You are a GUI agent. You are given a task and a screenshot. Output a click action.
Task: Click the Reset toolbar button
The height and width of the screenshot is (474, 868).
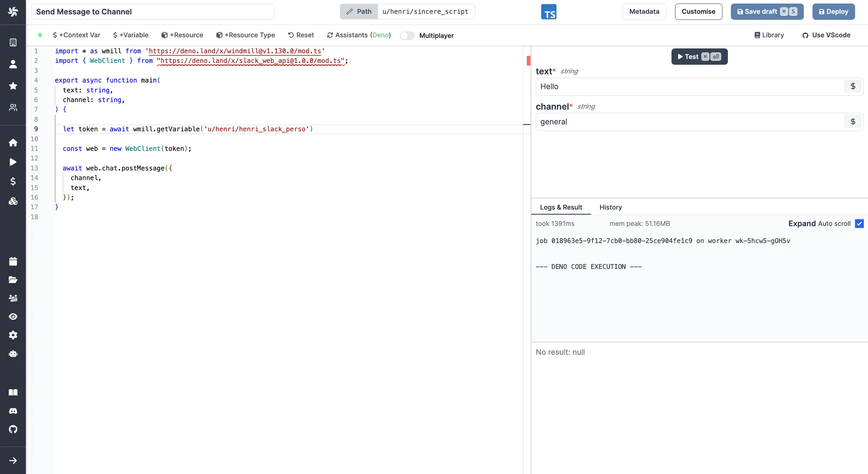301,35
